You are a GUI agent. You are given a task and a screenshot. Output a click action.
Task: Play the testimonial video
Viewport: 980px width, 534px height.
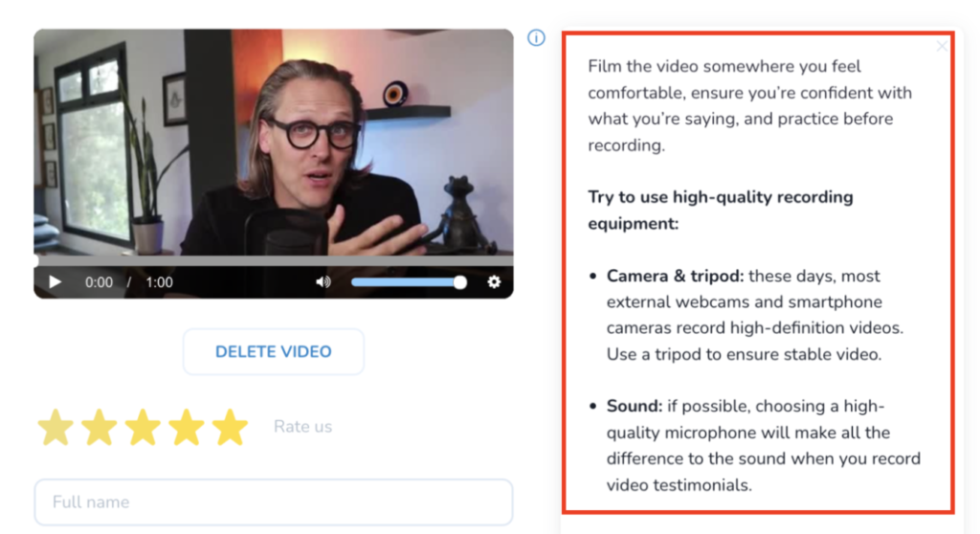pos(55,282)
